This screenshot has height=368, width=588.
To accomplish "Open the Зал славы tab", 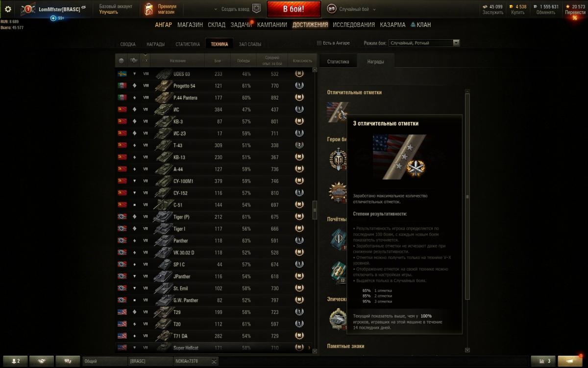I will click(x=250, y=44).
